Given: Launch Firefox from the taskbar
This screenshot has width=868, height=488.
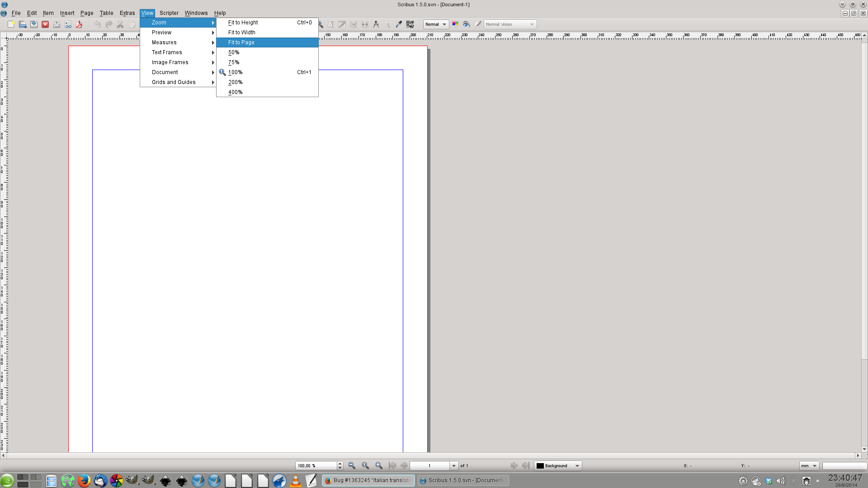Looking at the screenshot, I should click(x=84, y=480).
